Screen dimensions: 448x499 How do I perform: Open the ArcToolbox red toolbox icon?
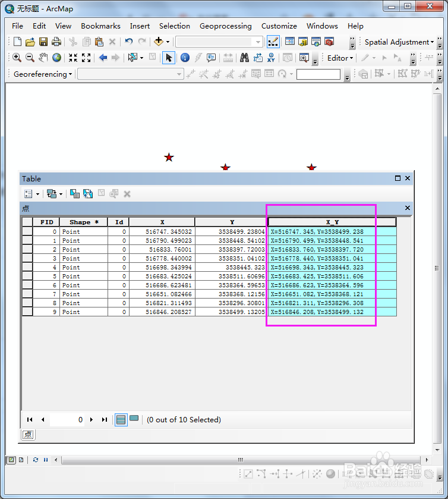(329, 42)
